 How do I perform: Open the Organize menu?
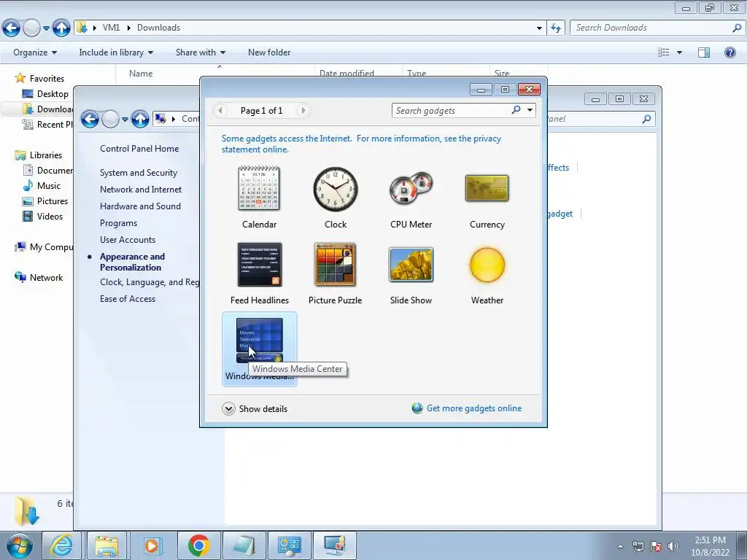[35, 52]
